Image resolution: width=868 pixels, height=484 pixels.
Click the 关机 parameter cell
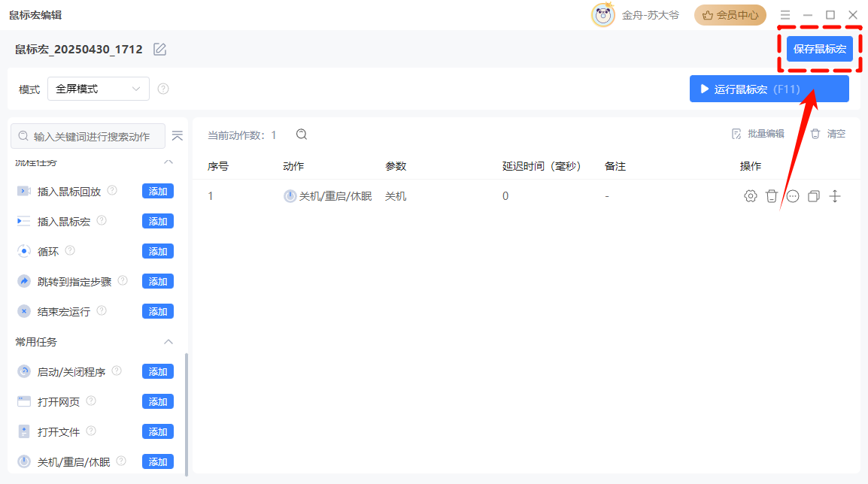point(396,196)
